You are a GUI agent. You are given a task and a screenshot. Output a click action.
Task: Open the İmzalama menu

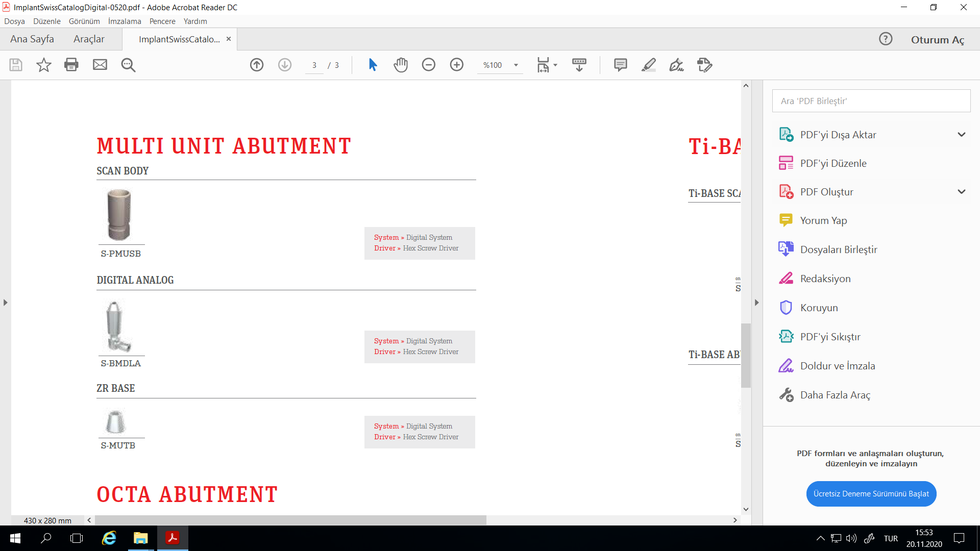125,21
